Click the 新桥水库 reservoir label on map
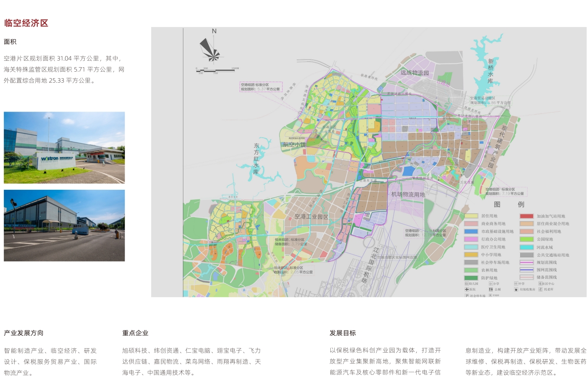Screen dimensions: 588x377 (x=491, y=71)
